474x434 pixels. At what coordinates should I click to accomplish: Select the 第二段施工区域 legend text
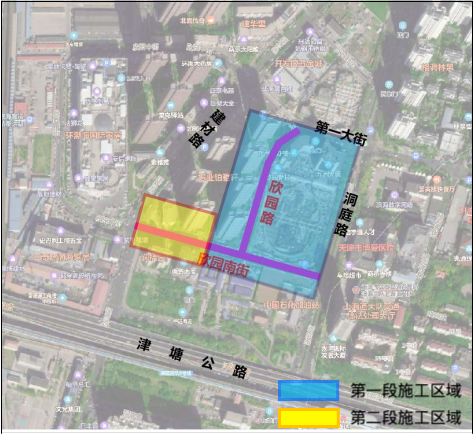coord(406,418)
